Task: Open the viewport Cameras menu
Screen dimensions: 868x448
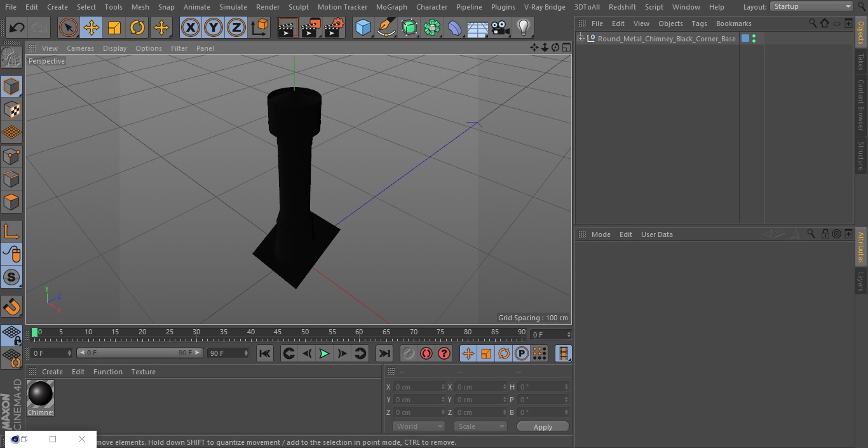Action: coord(80,48)
